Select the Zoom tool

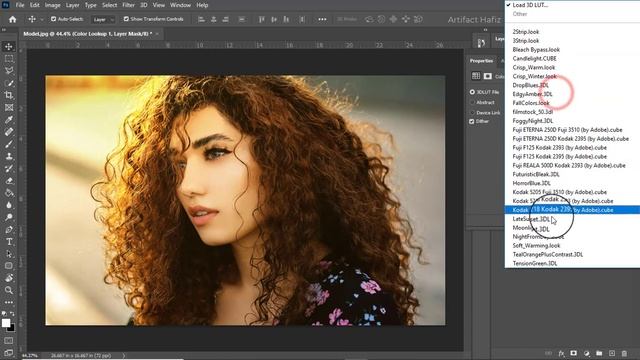click(x=9, y=290)
